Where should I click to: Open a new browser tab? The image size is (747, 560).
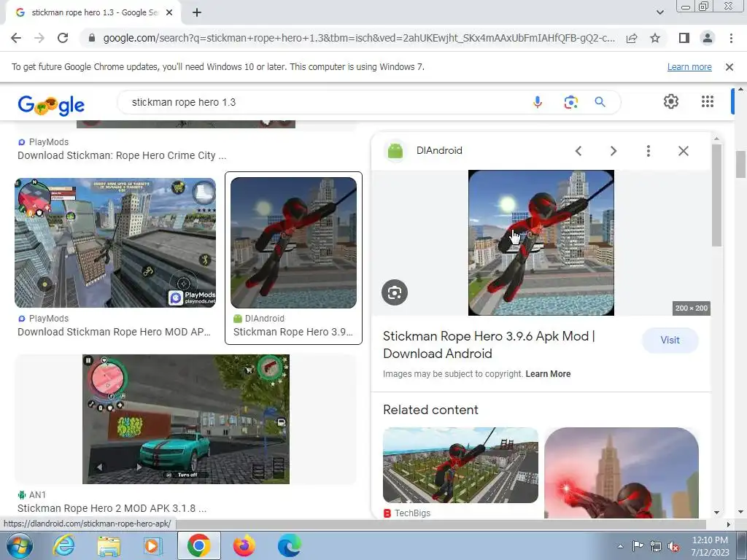(197, 13)
